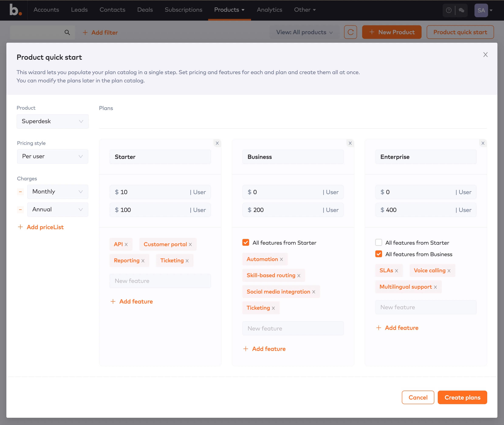Click the New feature input under Business
The height and width of the screenshot is (425, 504).
click(293, 328)
